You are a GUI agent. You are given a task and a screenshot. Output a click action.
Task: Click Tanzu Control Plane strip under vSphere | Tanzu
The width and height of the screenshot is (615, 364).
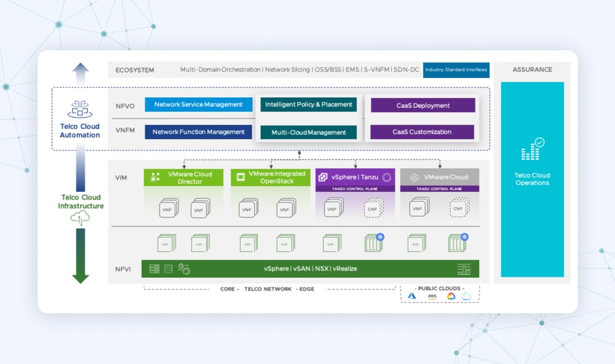coord(355,189)
